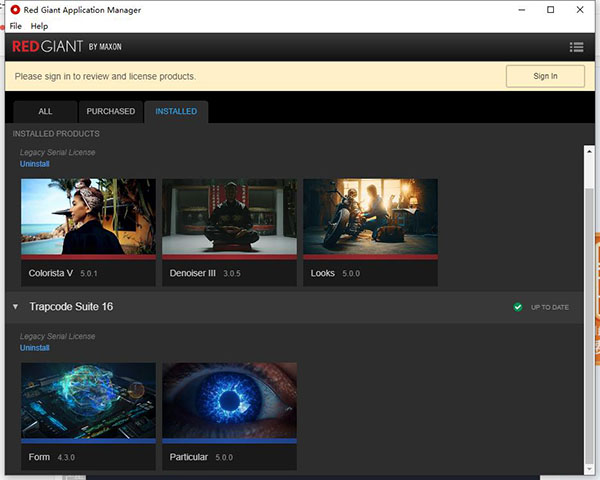Click the sign-in prompt message text
Viewport: 600px width, 480px height.
coord(105,77)
